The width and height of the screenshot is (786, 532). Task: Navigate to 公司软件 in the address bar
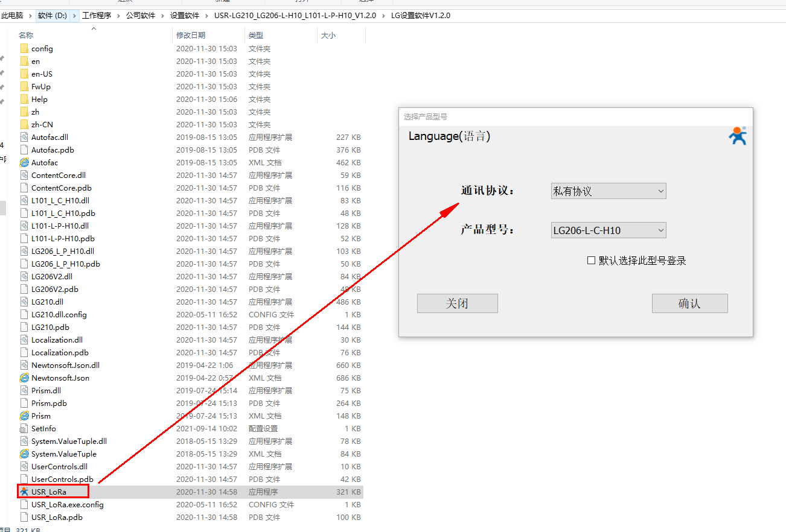tap(141, 16)
